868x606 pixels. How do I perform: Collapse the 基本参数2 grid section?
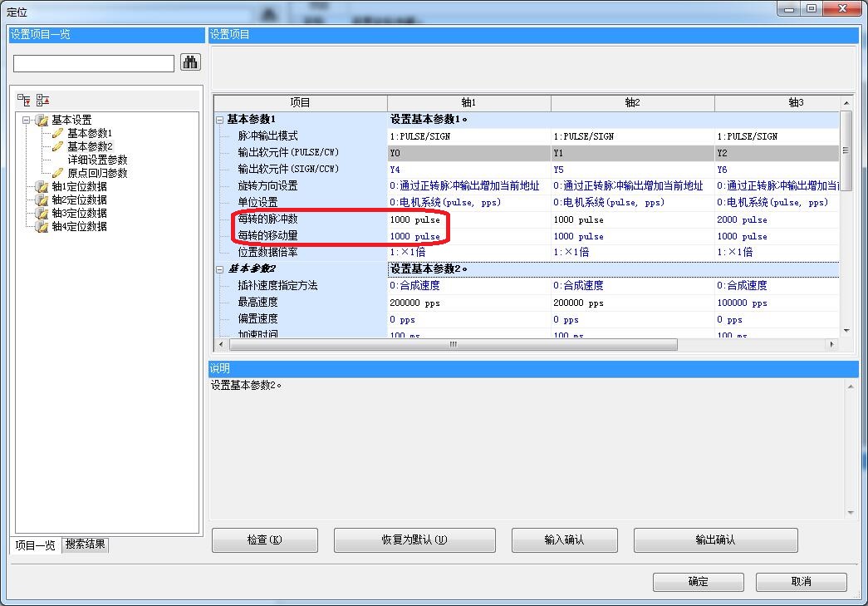point(220,269)
